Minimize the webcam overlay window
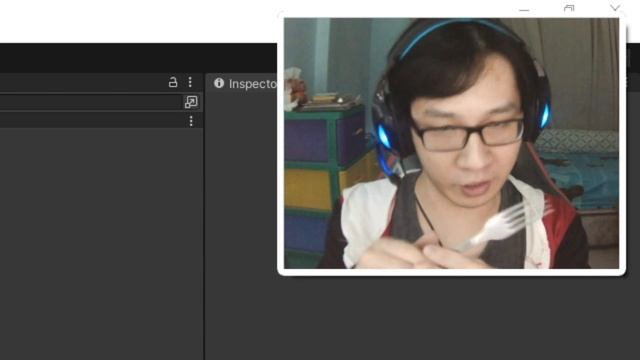The height and width of the screenshot is (360, 640). click(x=524, y=9)
